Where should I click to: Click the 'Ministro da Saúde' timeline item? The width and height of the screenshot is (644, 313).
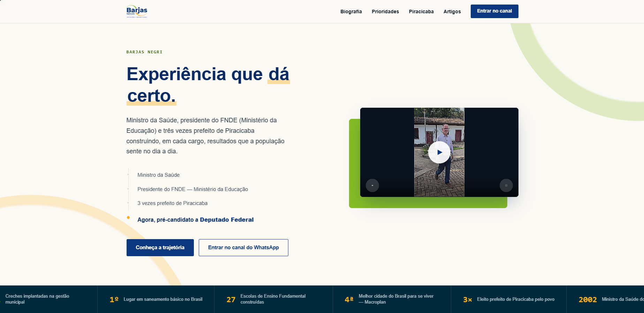(159, 175)
